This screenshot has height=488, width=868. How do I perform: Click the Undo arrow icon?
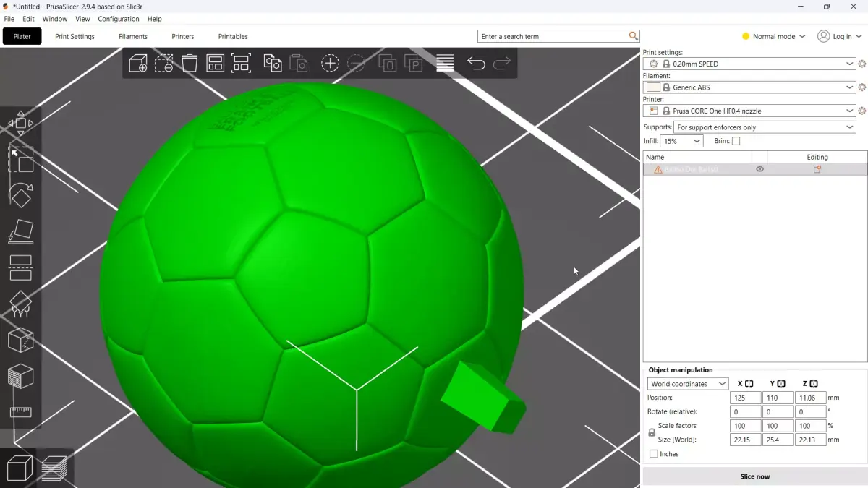click(x=476, y=64)
